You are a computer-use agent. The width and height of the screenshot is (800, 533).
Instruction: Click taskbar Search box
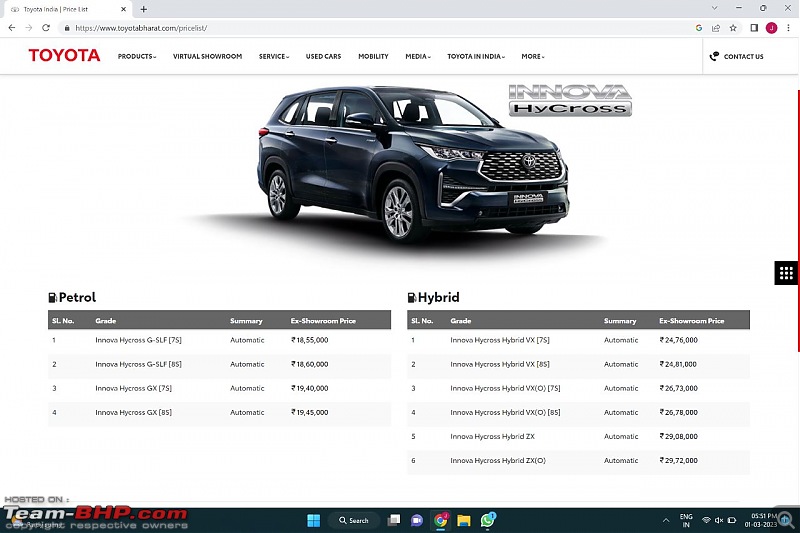pos(354,520)
